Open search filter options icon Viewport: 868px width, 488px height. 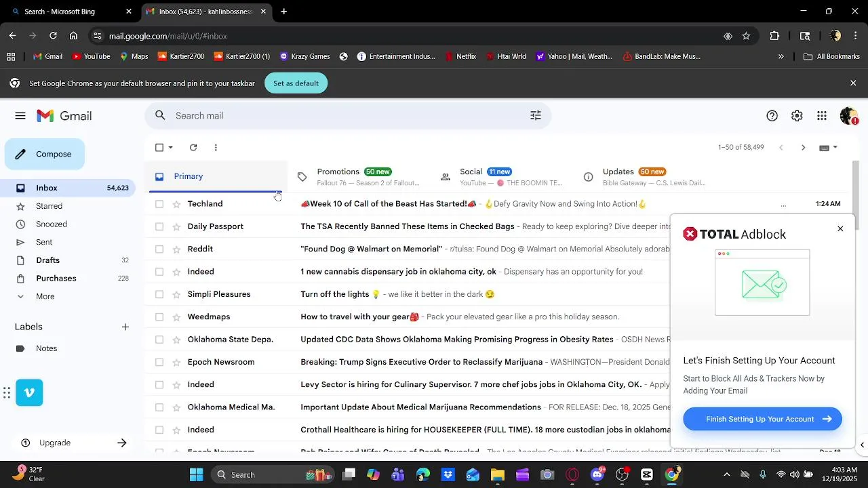pyautogui.click(x=536, y=116)
